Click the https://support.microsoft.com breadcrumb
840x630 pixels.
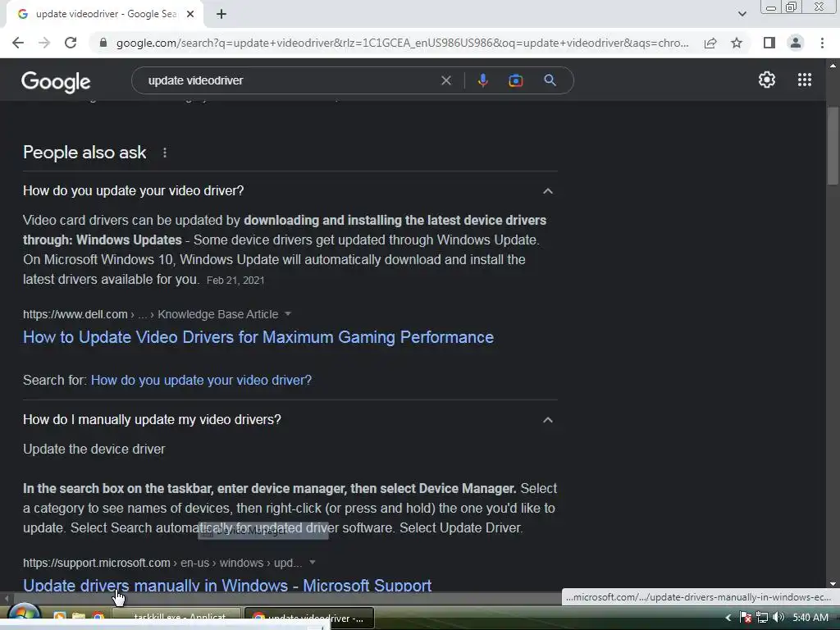pyautogui.click(x=97, y=563)
